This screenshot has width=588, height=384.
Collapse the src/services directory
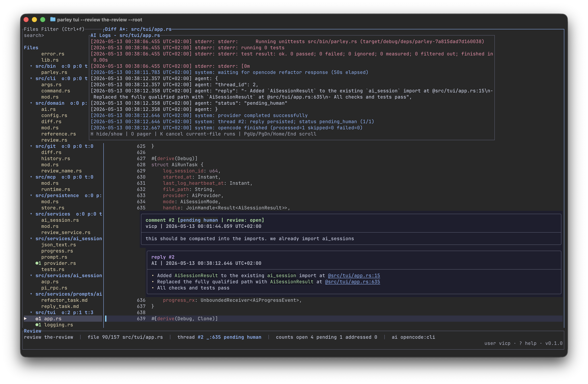[x=31, y=214]
